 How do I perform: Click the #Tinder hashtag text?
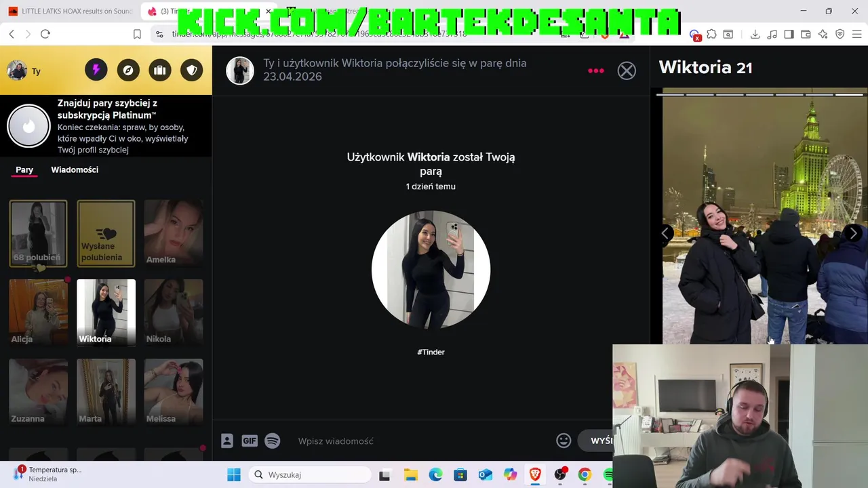click(431, 352)
